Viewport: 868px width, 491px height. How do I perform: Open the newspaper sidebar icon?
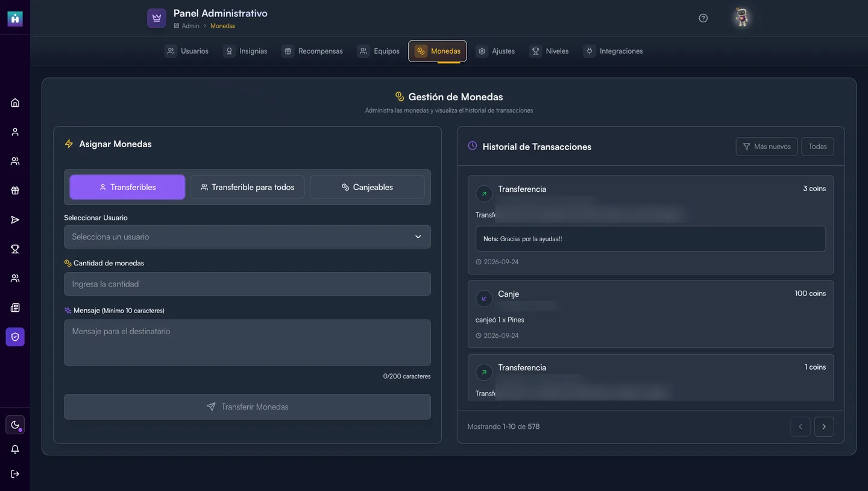coord(15,308)
